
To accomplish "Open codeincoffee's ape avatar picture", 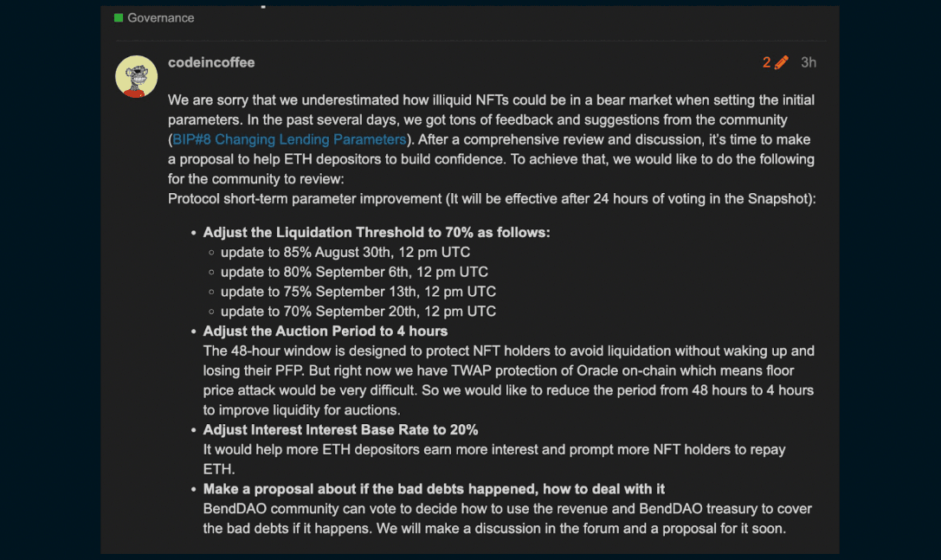I will (136, 76).
